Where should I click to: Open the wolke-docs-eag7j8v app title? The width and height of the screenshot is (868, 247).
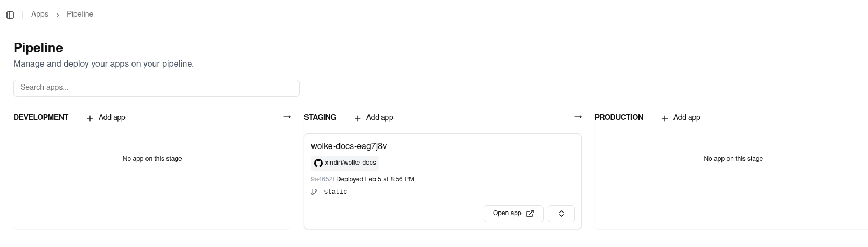349,146
